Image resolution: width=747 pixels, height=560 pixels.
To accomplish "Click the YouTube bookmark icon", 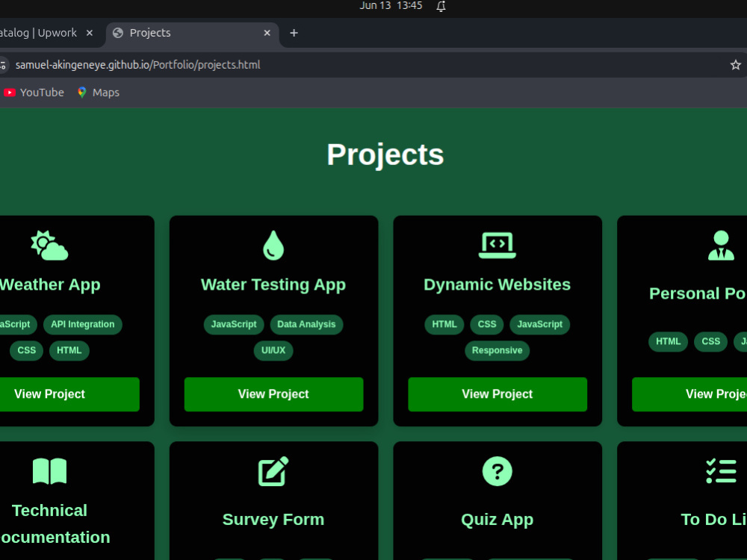I will [x=10, y=93].
